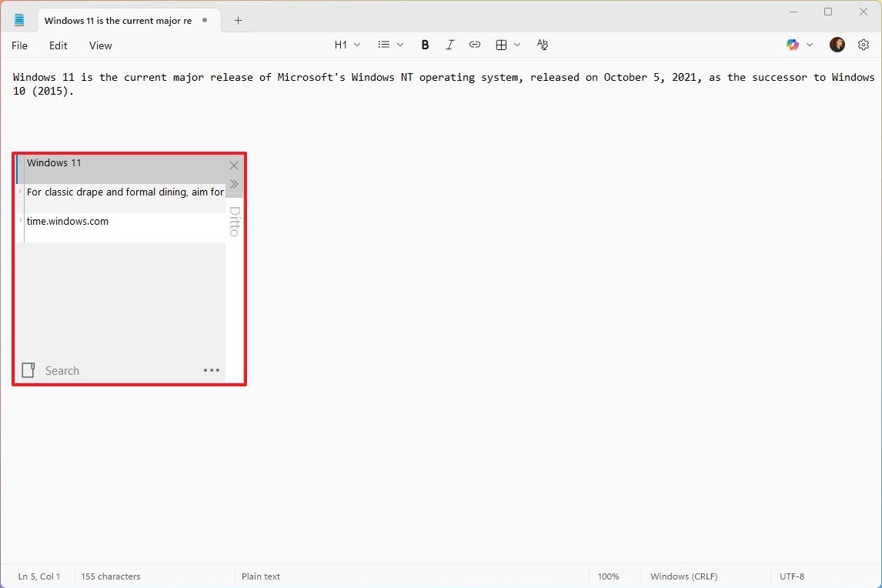882x588 pixels.
Task: Toggle italic formatting in toolbar
Action: (x=450, y=45)
